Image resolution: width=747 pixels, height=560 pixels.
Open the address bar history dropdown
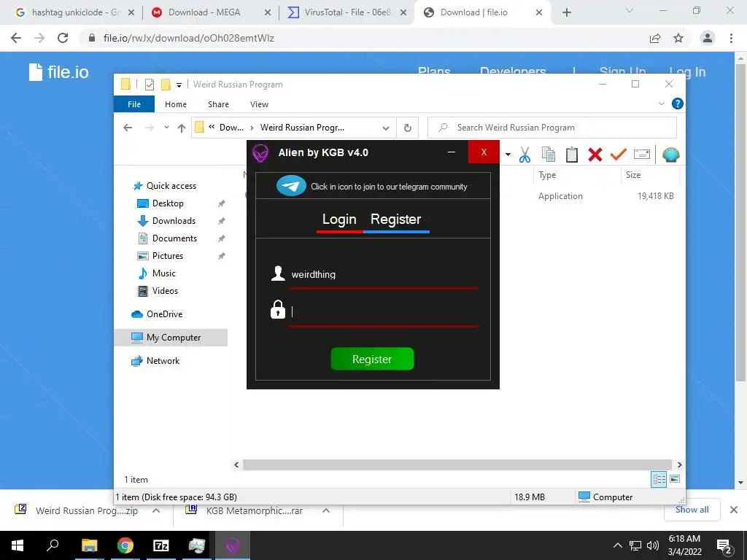click(386, 128)
